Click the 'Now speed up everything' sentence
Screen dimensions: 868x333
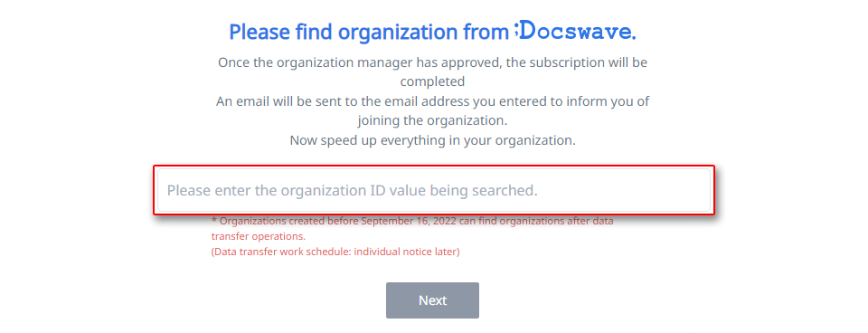(x=432, y=140)
